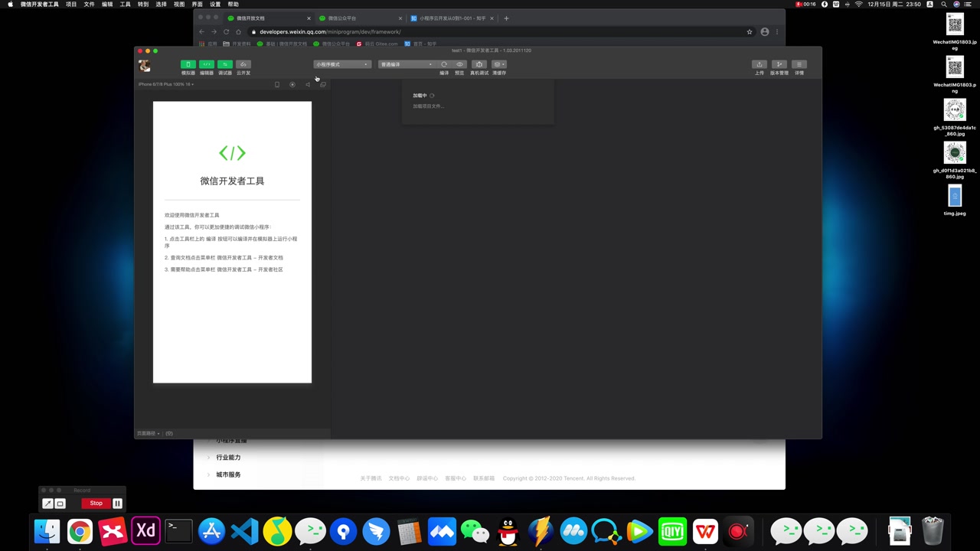This screenshot has height=551, width=980.
Task: Click the Chrome address bar URL
Action: coord(330,32)
